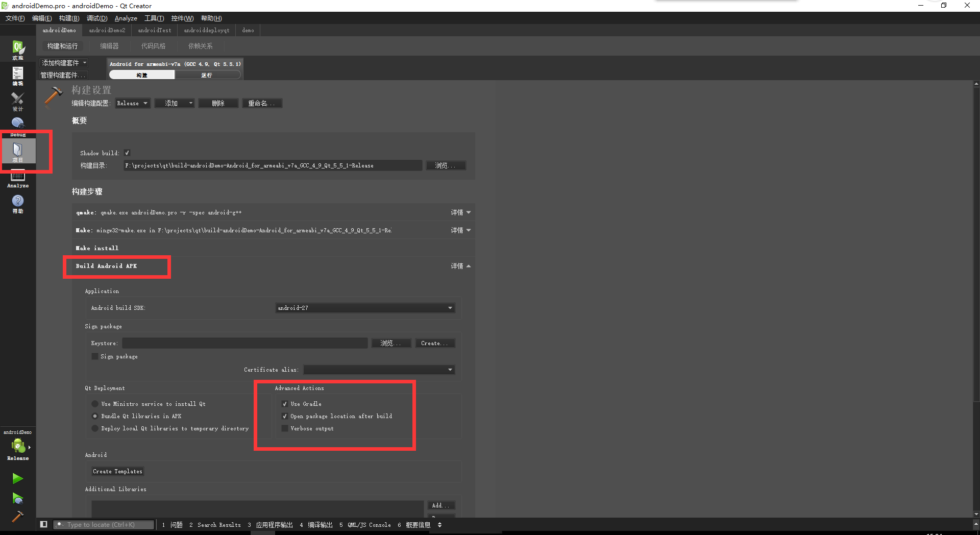
Task: Open the Welcome mode in sidebar
Action: pyautogui.click(x=18, y=50)
